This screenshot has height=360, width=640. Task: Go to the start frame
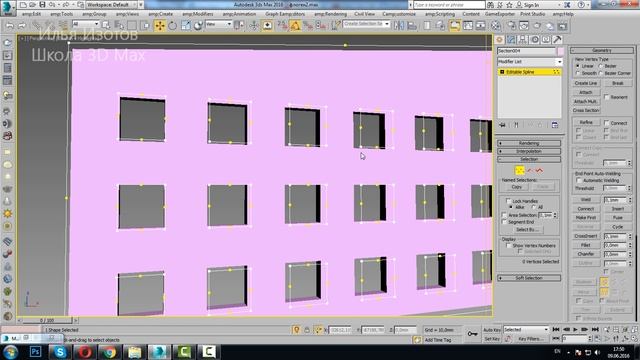pos(556,329)
